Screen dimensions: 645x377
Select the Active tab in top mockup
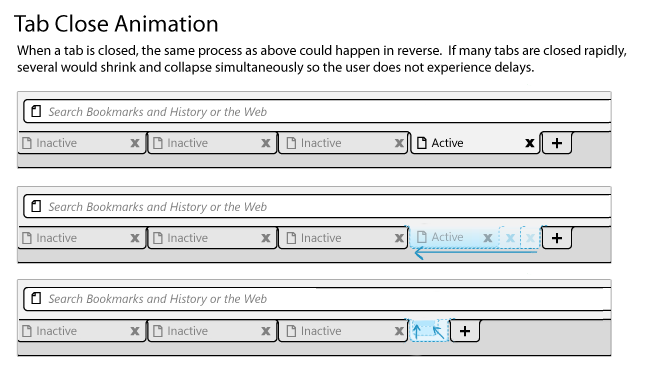point(475,143)
